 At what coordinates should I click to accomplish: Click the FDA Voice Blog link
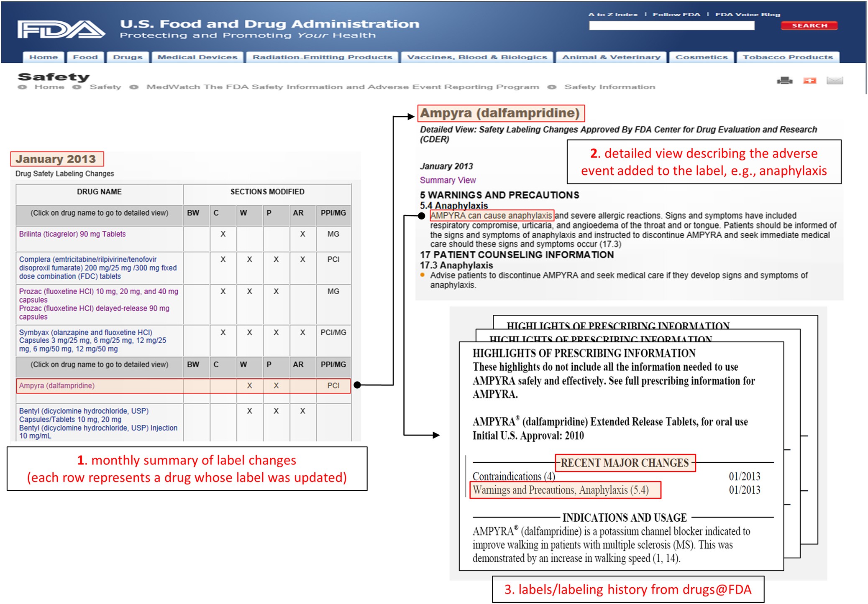tap(748, 14)
